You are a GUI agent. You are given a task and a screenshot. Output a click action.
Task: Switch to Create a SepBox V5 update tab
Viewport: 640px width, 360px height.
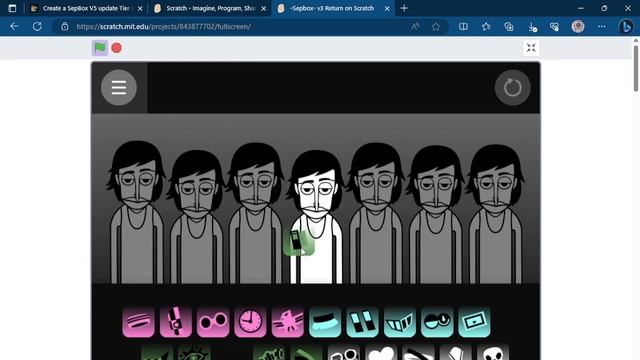86,8
